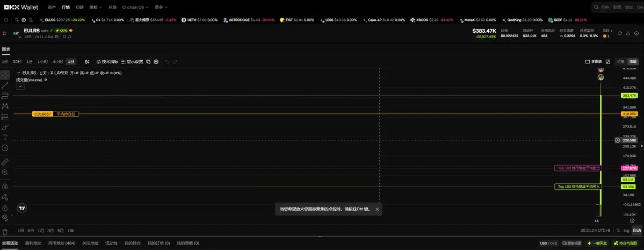
Task: Copy the 0x11..c1b4 contract address
Action: click(57, 37)
